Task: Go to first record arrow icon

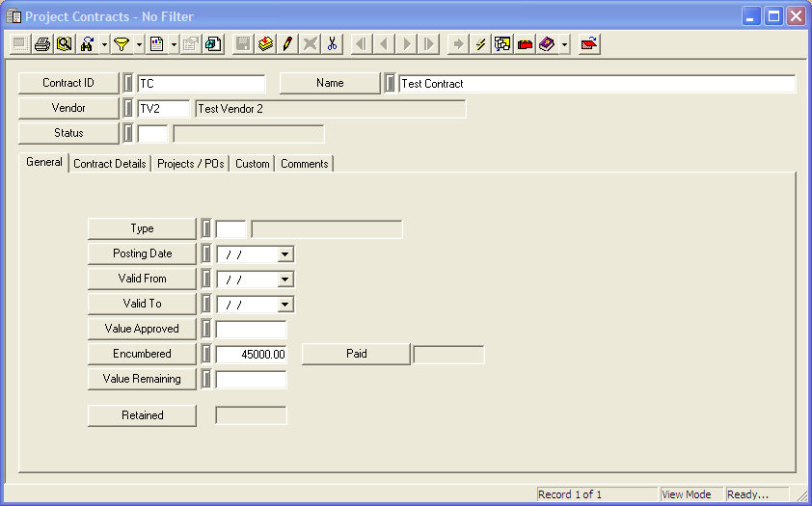Action: (x=362, y=44)
